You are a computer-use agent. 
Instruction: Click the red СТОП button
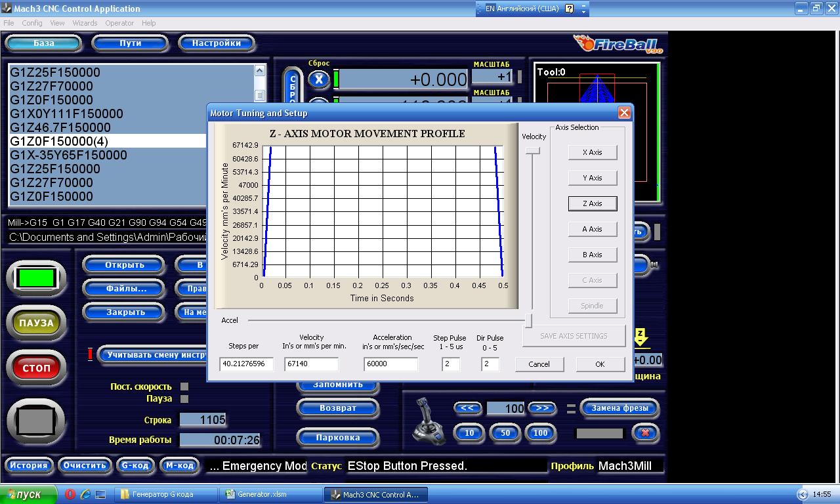tap(36, 367)
